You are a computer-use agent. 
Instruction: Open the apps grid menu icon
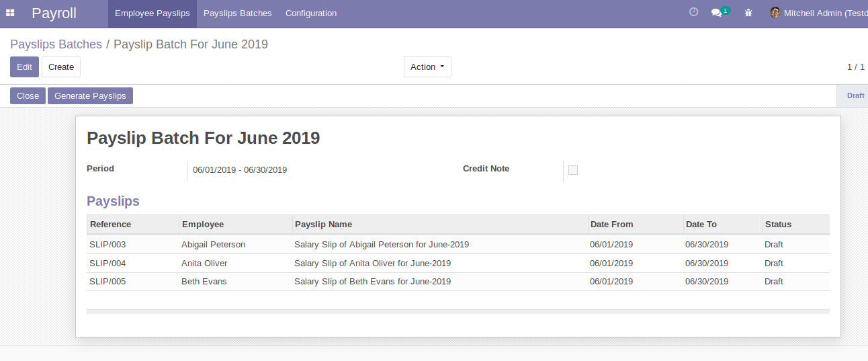(x=10, y=13)
